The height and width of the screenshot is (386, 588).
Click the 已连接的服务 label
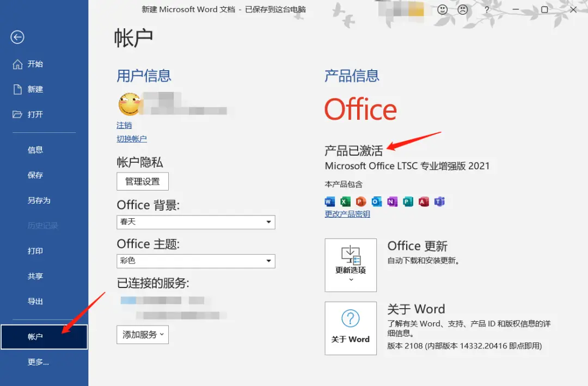(153, 283)
